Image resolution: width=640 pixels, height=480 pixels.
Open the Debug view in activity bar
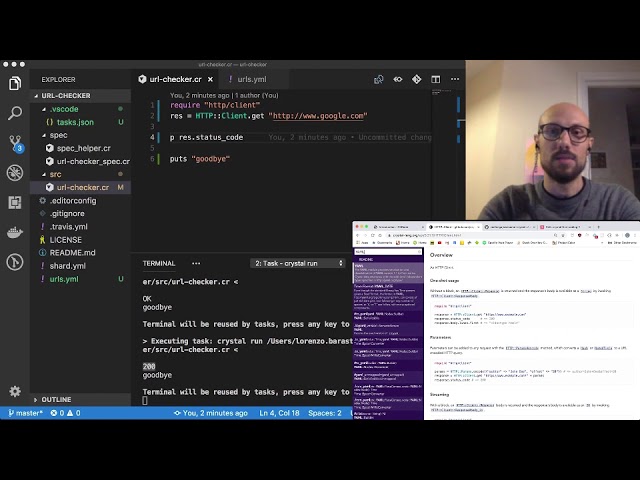[x=15, y=173]
